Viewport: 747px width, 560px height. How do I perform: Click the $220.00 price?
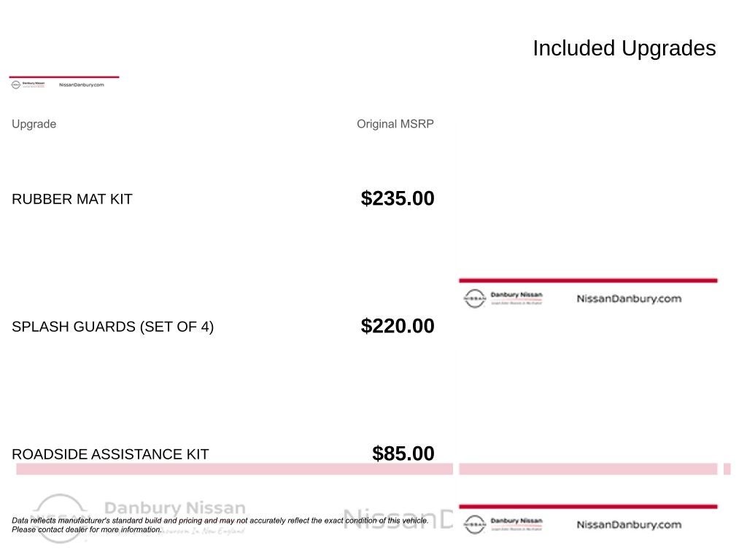[x=397, y=326]
